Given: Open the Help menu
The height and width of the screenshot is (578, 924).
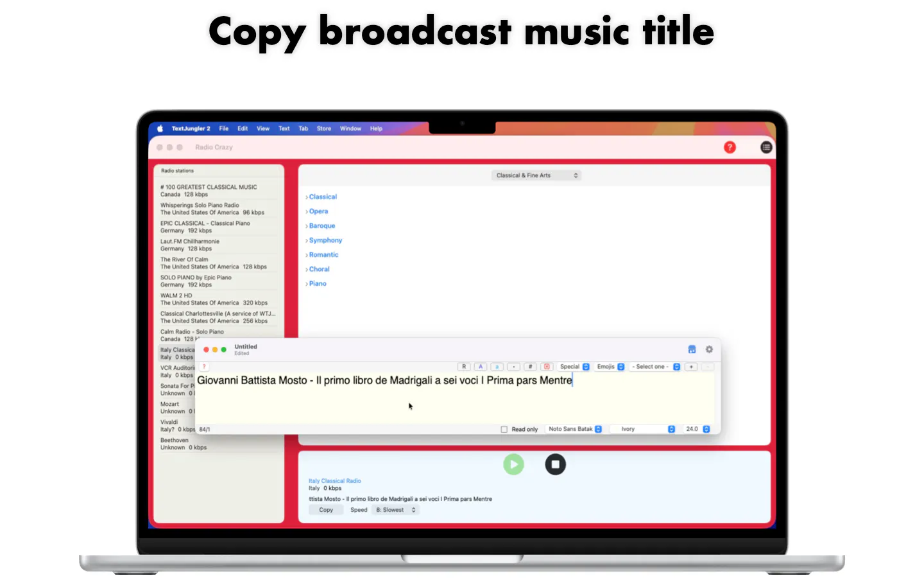Looking at the screenshot, I should [x=376, y=128].
